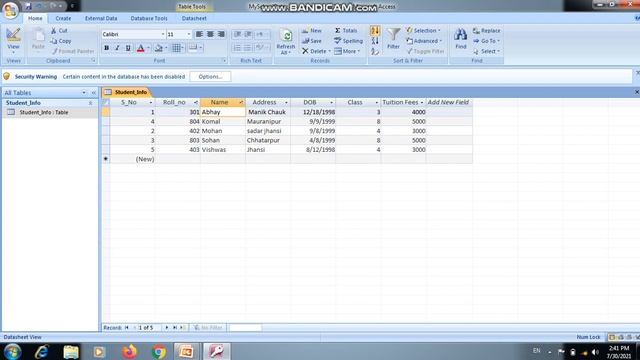The image size is (640, 360).
Task: Open the All Tables pane dropdown
Action: point(84,93)
